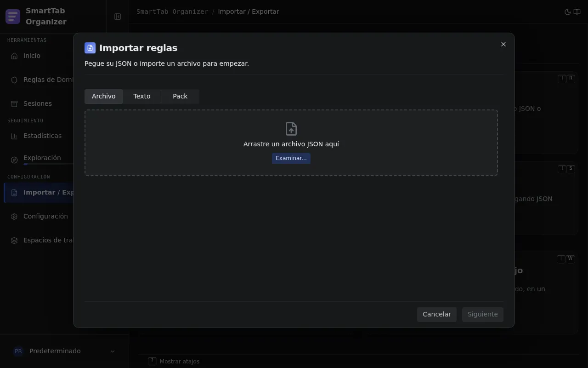Click the Siguiente button
Viewport: 588px width, 368px height.
483,314
